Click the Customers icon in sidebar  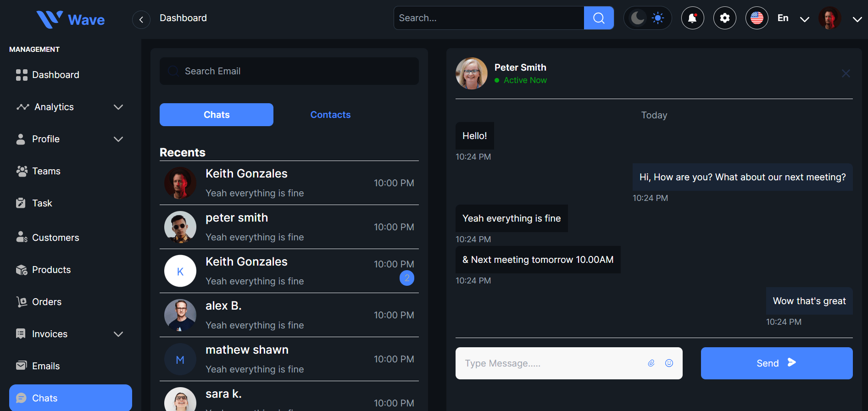[x=22, y=237]
